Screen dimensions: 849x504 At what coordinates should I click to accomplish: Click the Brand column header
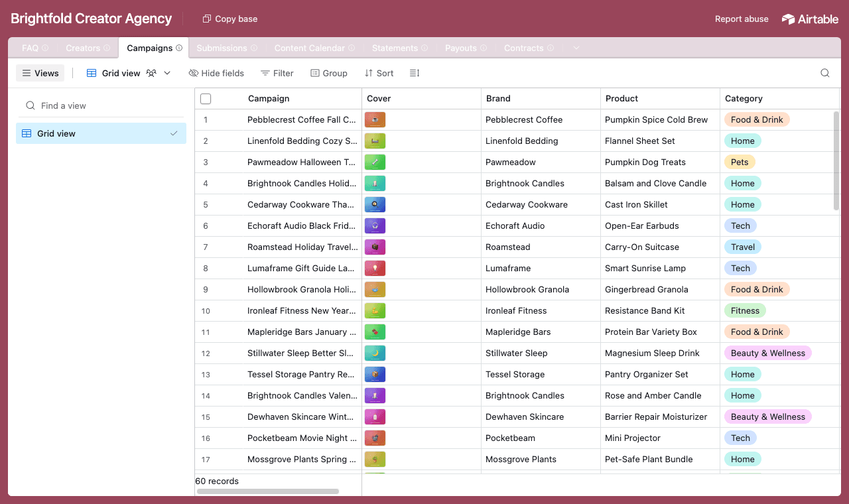point(541,99)
